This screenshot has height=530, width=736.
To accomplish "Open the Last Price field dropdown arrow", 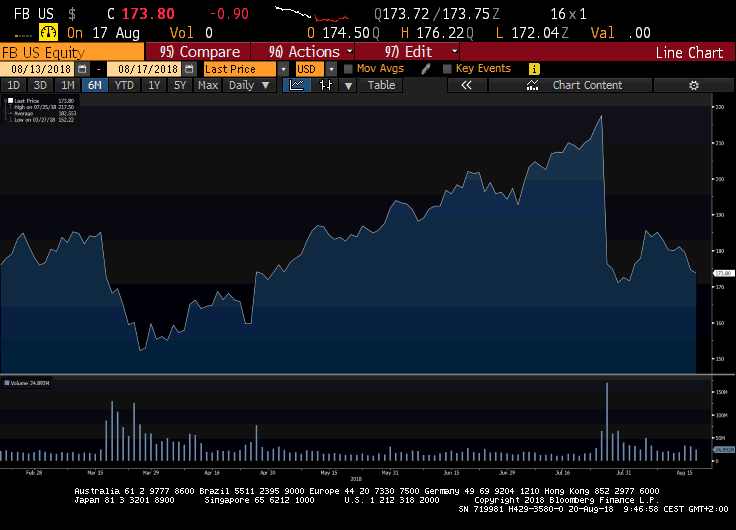I will point(283,69).
